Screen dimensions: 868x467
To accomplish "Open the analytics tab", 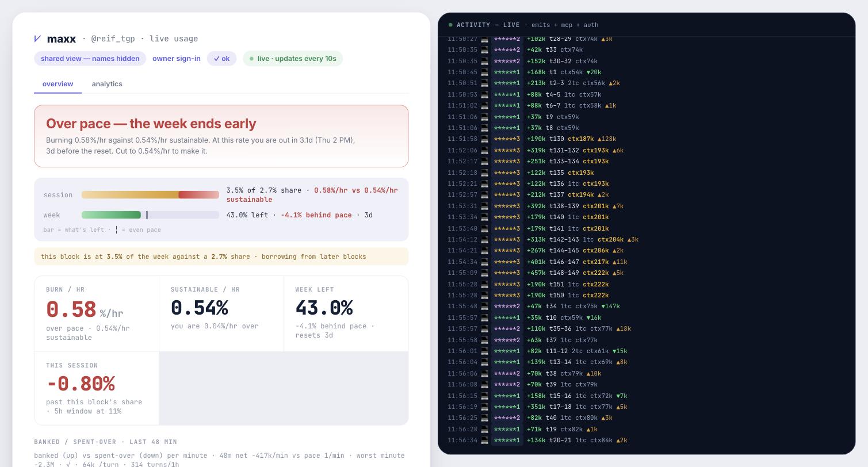I will point(107,84).
